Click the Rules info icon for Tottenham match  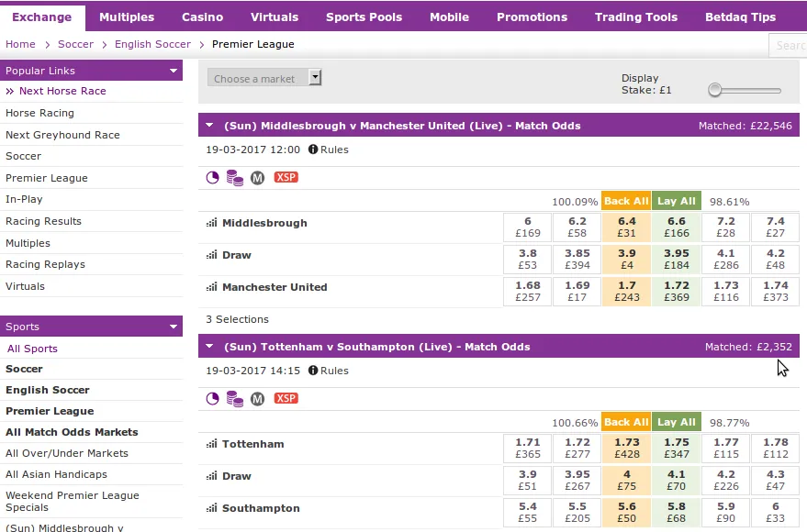pyautogui.click(x=313, y=371)
